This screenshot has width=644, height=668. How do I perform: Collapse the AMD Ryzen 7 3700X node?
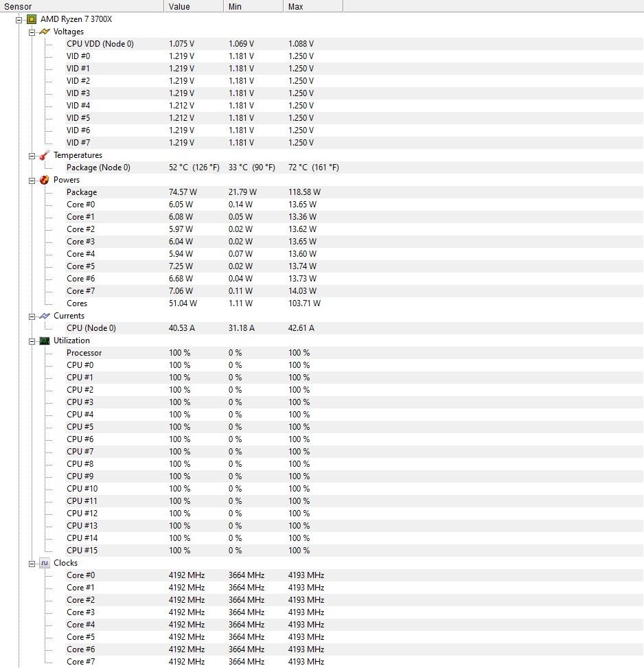click(19, 20)
